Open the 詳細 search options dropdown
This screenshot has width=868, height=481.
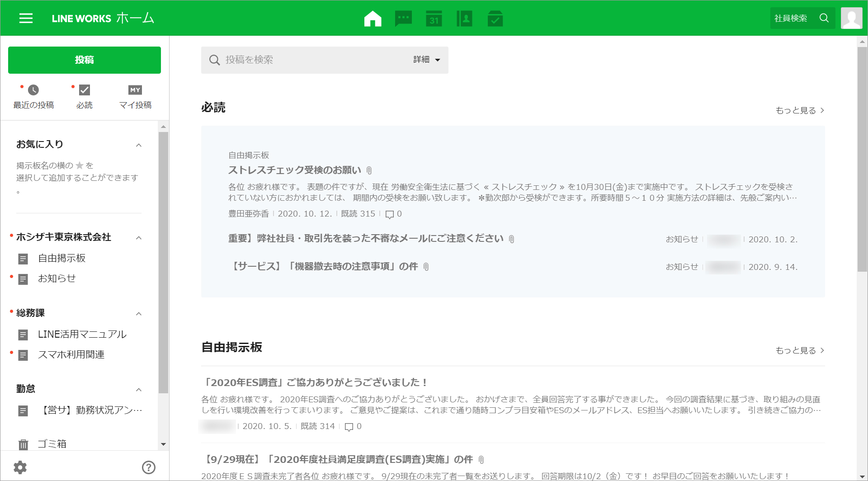426,60
